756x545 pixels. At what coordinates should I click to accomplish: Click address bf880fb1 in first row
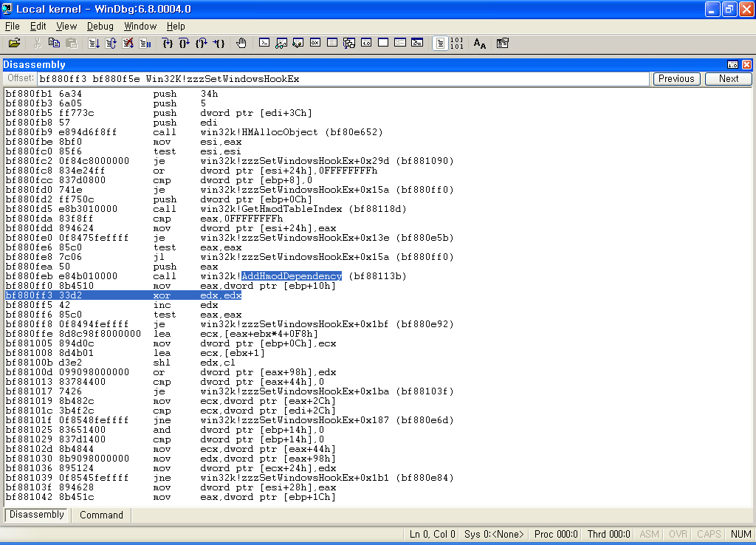click(x=29, y=94)
